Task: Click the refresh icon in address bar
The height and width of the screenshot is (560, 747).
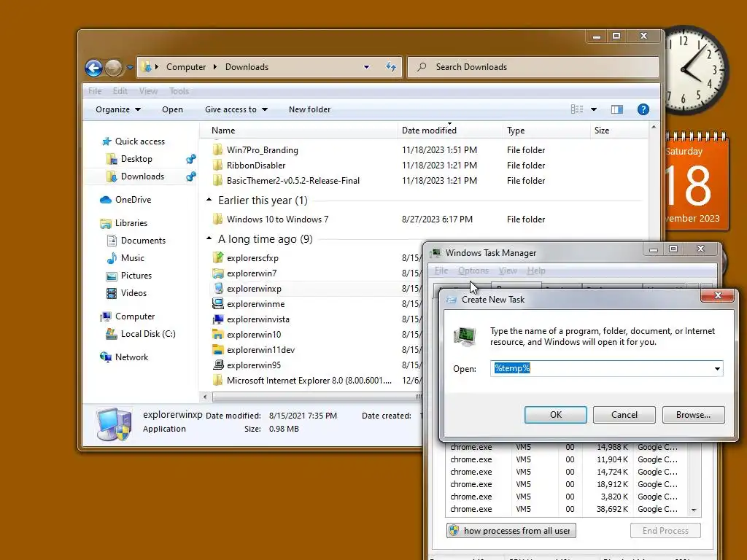Action: tap(391, 66)
